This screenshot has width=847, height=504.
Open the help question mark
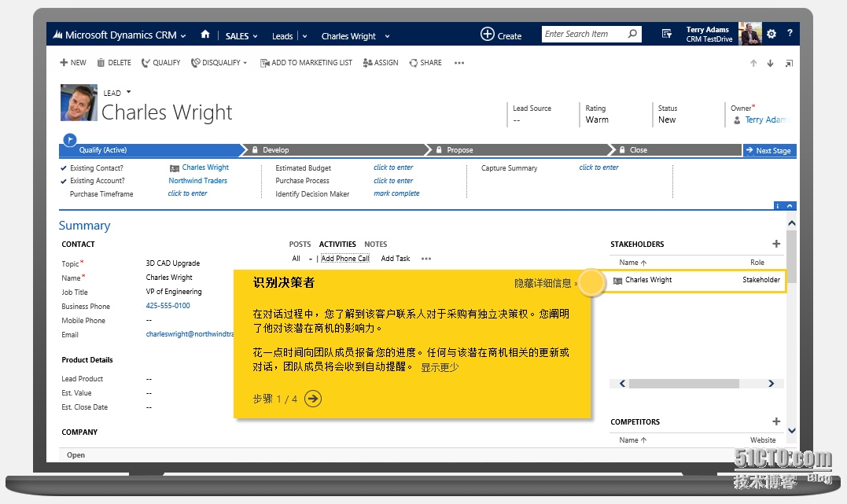click(x=790, y=34)
